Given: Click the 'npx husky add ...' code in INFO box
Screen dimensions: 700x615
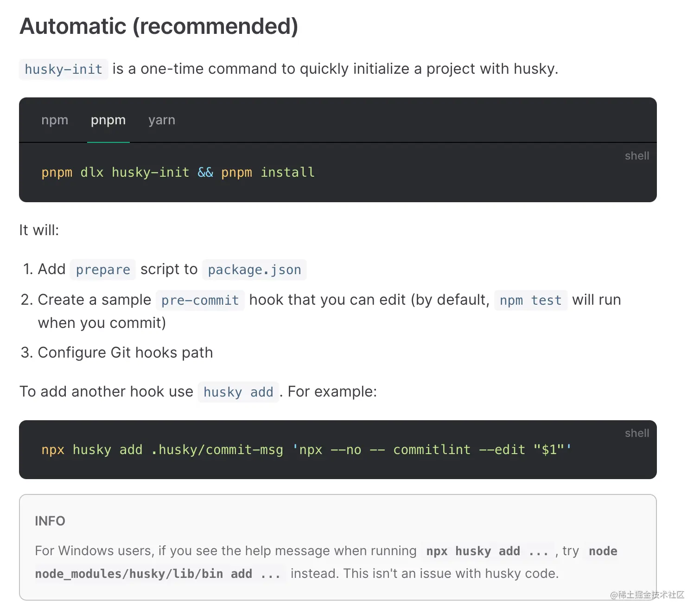Looking at the screenshot, I should [x=487, y=551].
